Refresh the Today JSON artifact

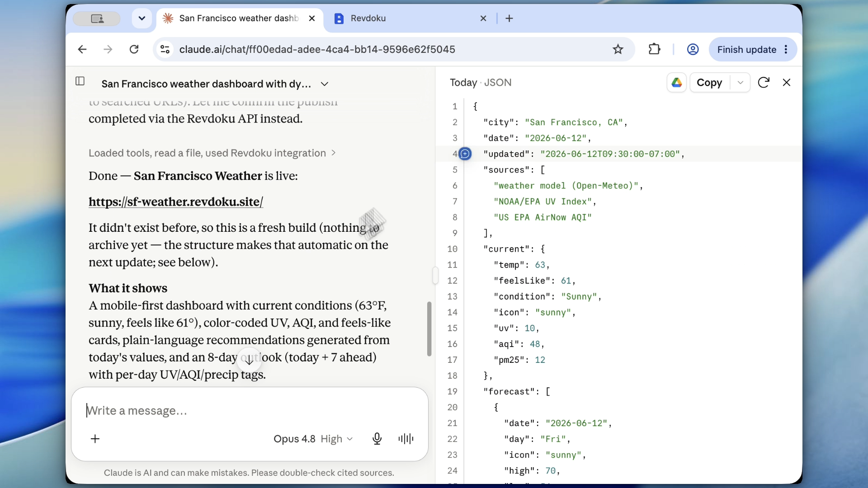(x=764, y=83)
